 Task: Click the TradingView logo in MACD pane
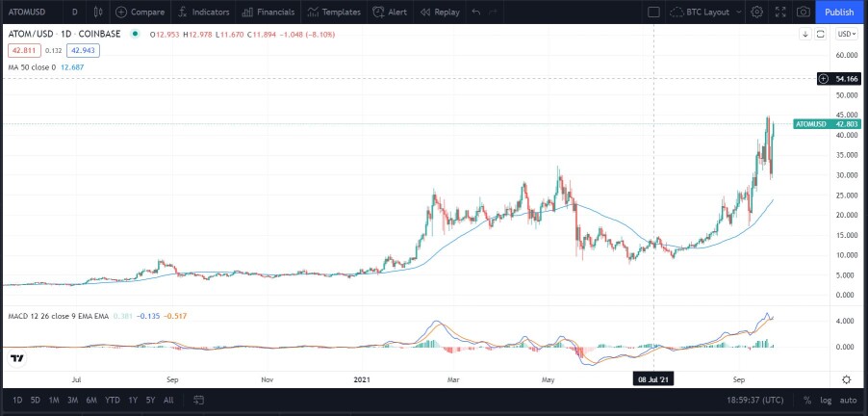pyautogui.click(x=17, y=358)
